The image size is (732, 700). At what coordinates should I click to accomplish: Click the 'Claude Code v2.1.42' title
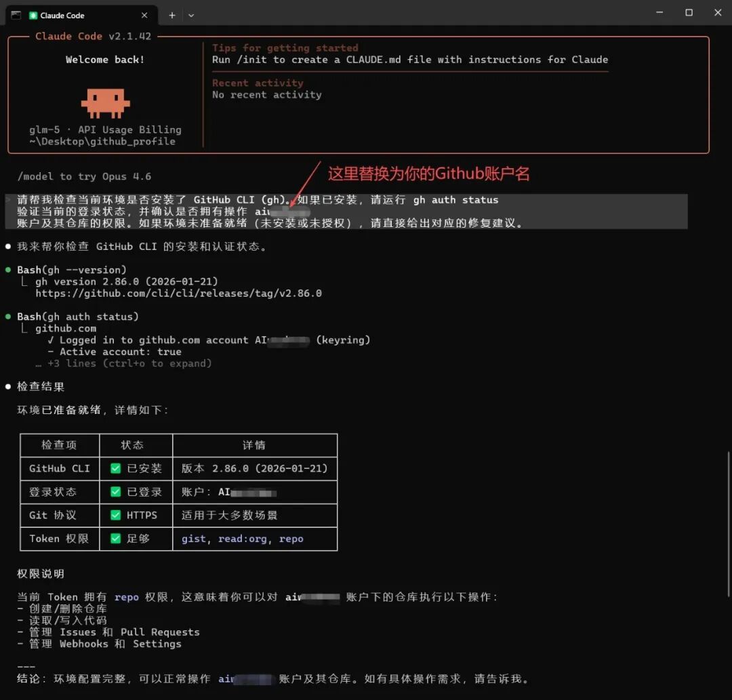point(93,36)
